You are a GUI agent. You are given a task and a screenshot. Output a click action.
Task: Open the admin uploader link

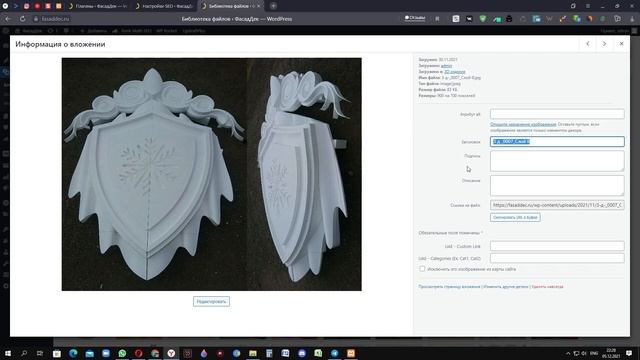446,66
